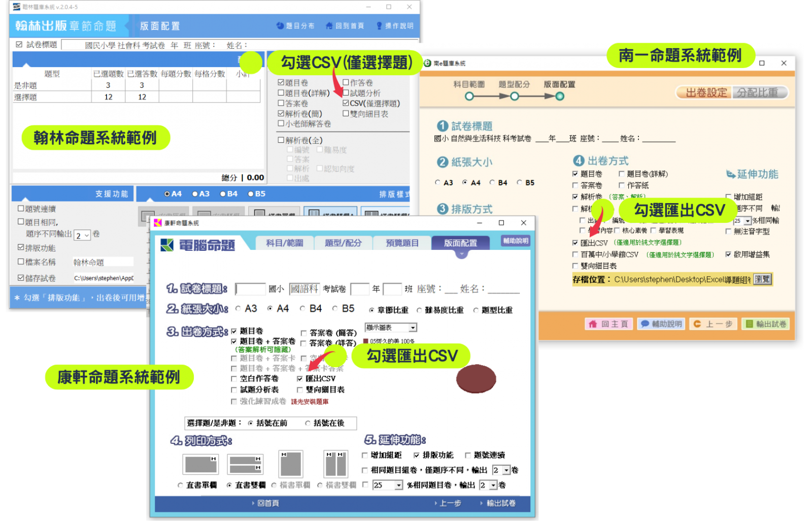Click the brown pie chart in 康軒 window
The height and width of the screenshot is (521, 812).
476,379
